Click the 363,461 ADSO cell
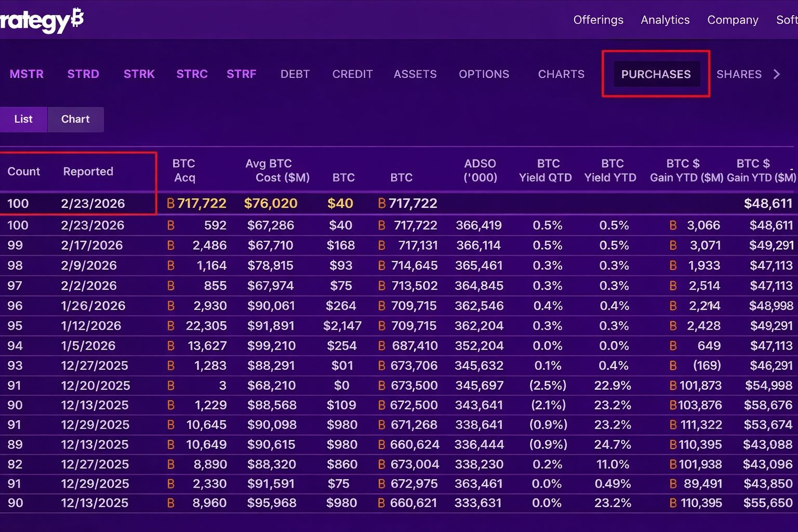Screen dimensions: 798x532 coord(478,484)
